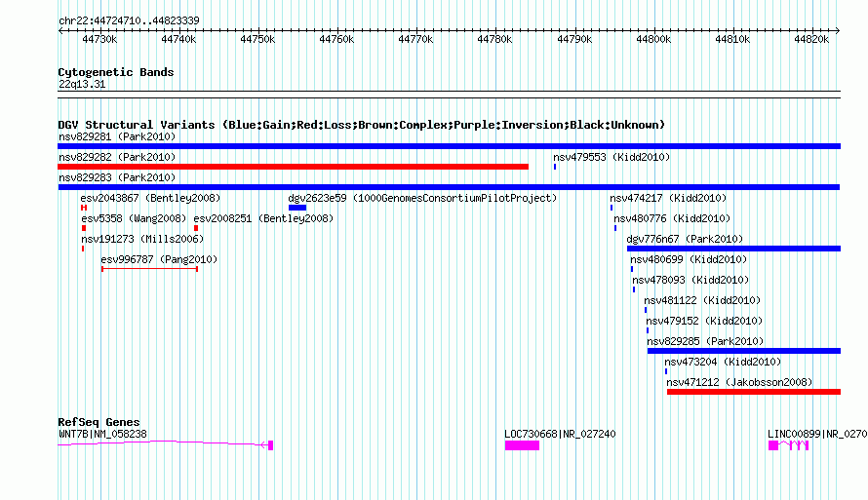Click the small red esv2008251 marker
Image resolution: width=868 pixels, height=500 pixels.
click(x=196, y=228)
